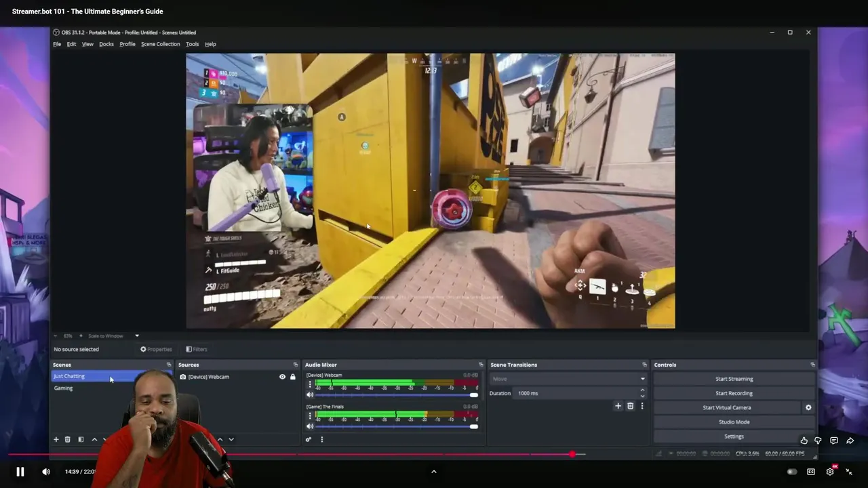
Task: Toggle visibility eye of Webcam source
Action: coord(282,377)
